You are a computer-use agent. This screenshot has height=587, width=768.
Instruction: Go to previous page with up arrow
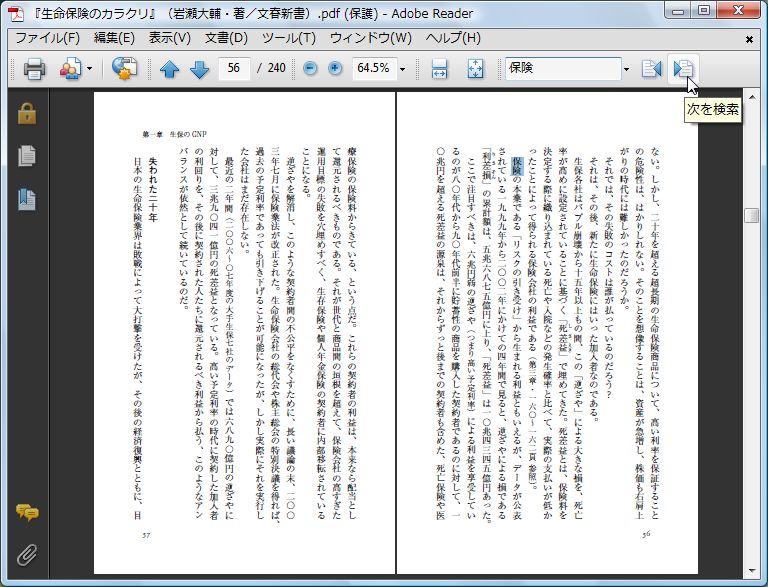[169, 69]
